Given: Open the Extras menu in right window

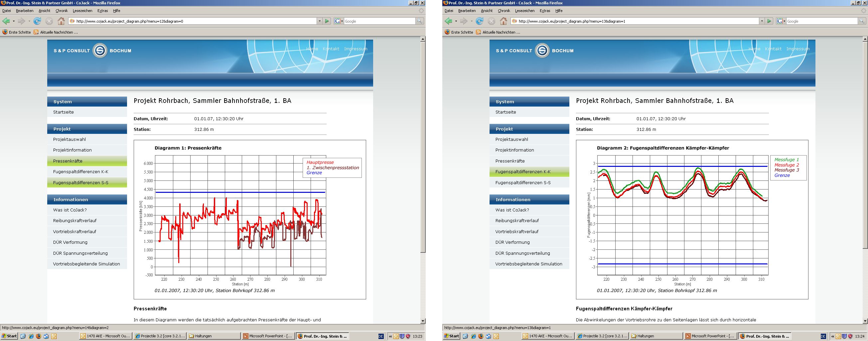Looking at the screenshot, I should tap(545, 11).
